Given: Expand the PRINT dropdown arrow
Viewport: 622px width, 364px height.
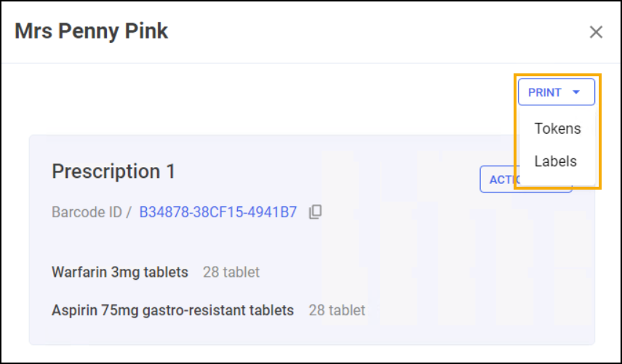Looking at the screenshot, I should (576, 92).
